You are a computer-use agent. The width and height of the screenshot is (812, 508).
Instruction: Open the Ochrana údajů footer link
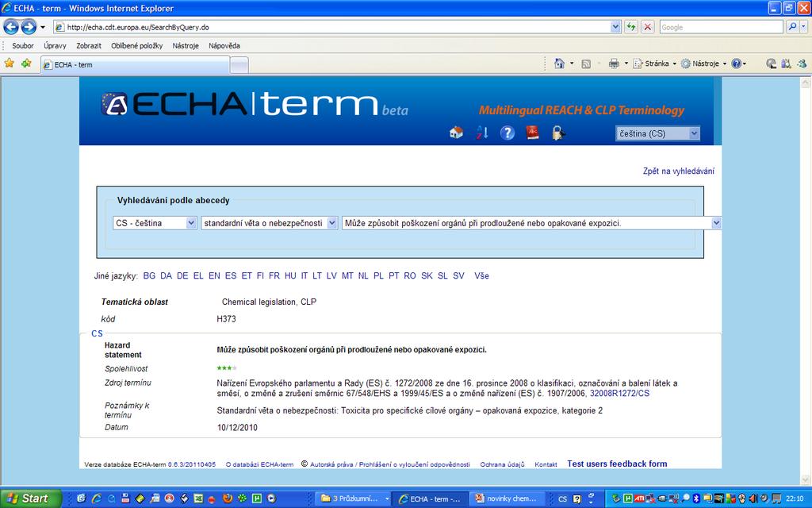click(x=502, y=464)
